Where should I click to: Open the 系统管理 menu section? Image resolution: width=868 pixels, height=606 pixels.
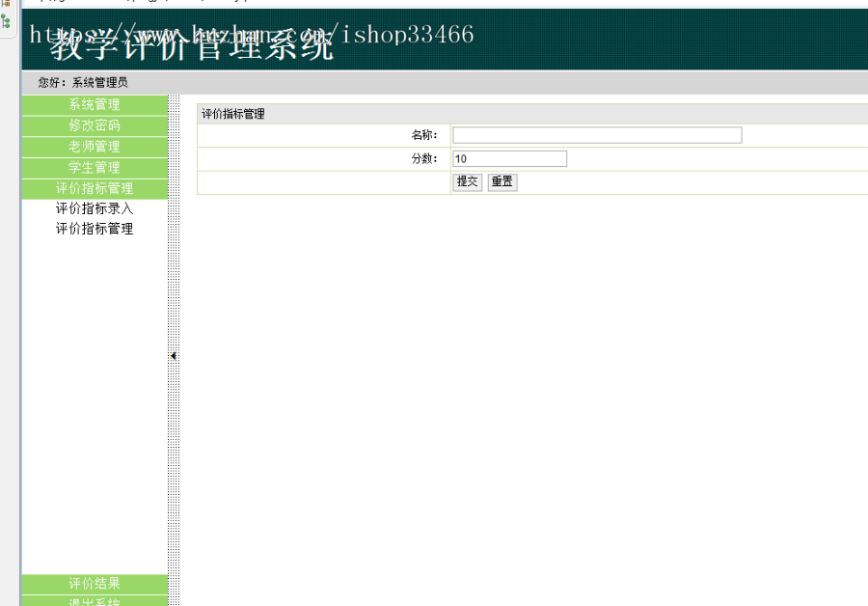pos(95,104)
